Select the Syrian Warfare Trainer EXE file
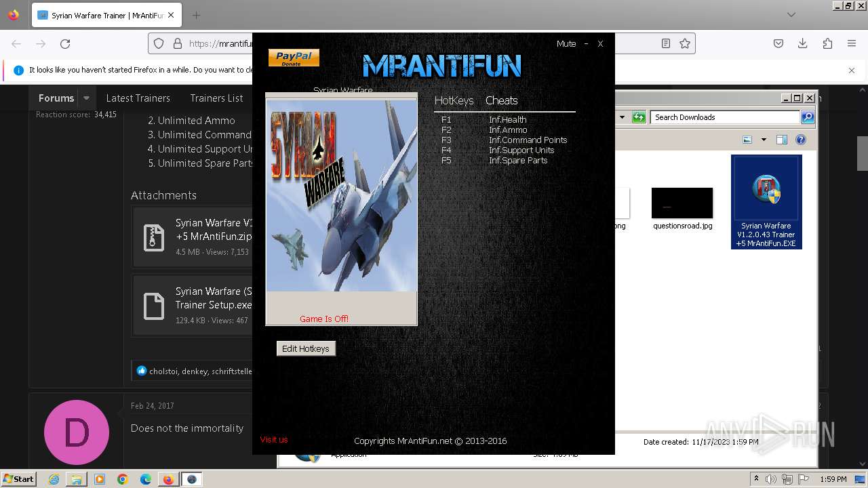The image size is (868, 488). 766,202
